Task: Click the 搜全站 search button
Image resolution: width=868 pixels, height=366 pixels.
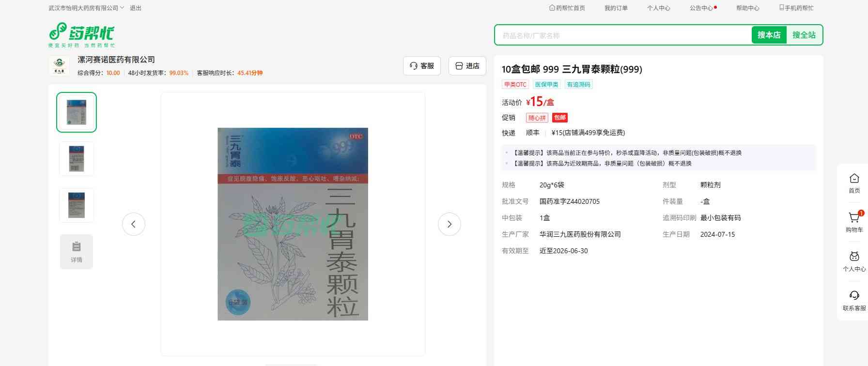Action: point(804,35)
